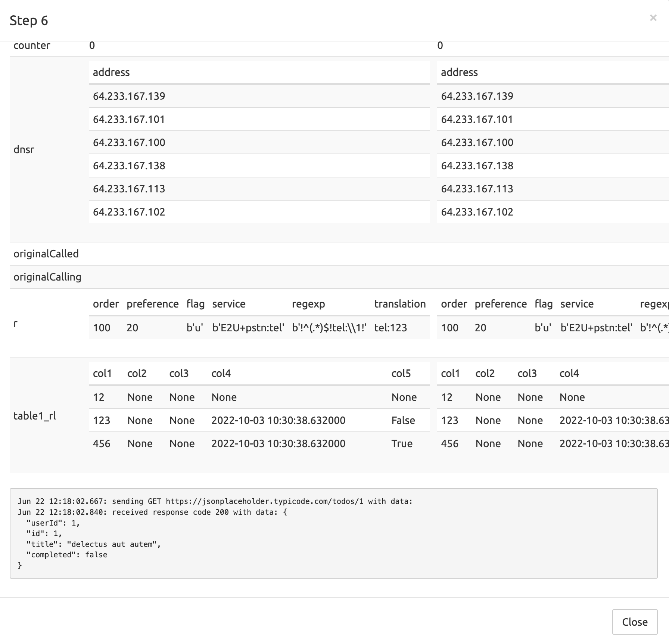Click the left b'E2U+pstn:tel' service value
The width and height of the screenshot is (669, 644).
248,328
